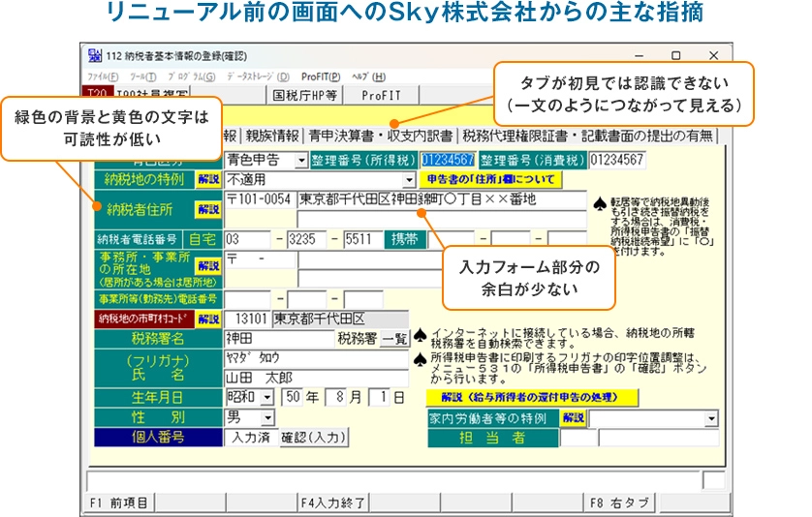Click the application icon in title bar
Screen dimensions: 812x517
pyautogui.click(x=95, y=55)
